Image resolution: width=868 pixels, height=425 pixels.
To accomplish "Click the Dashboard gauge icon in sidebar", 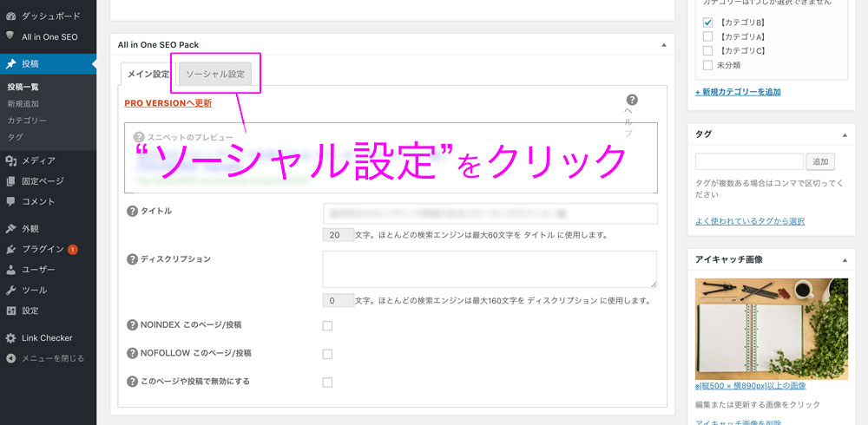I will 10,16.
